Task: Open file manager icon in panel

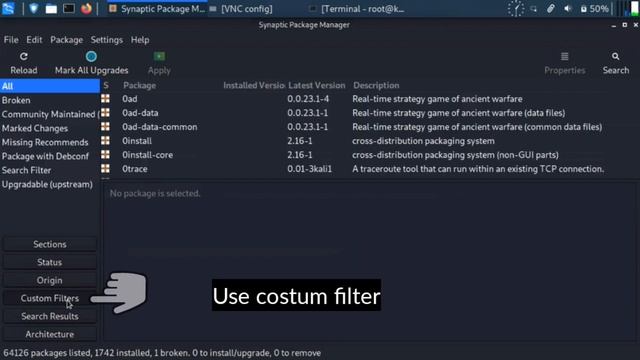Action: (x=51, y=9)
